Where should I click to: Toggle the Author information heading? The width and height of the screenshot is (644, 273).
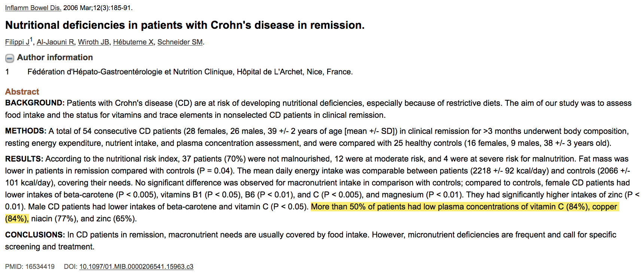point(55,58)
